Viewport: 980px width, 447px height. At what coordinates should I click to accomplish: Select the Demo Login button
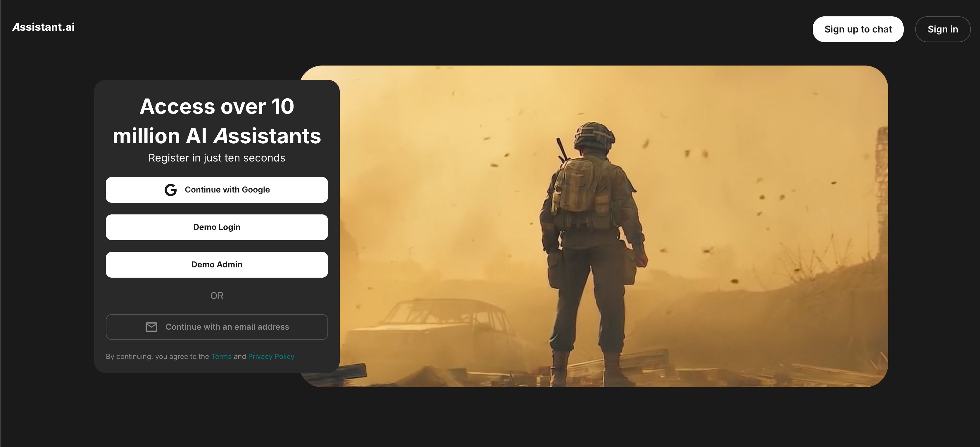[217, 227]
